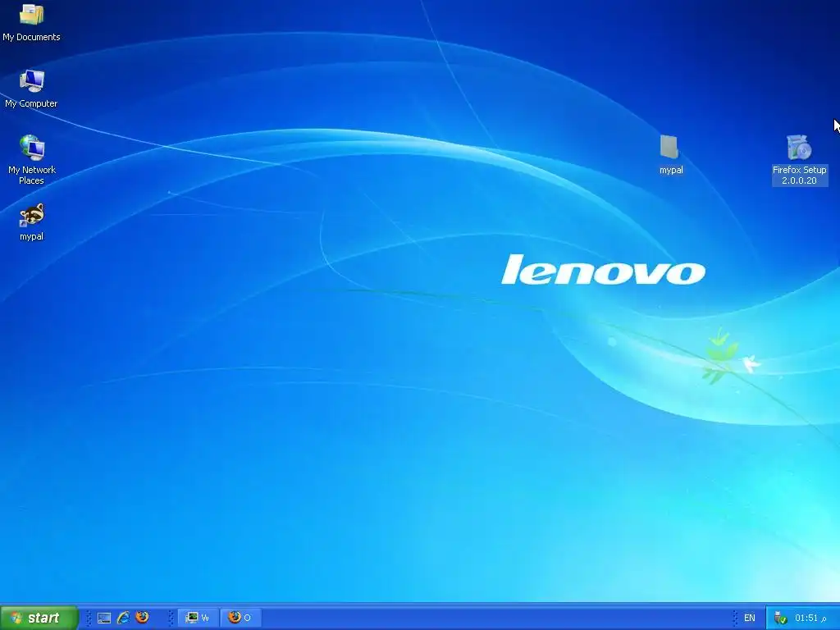The height and width of the screenshot is (630, 840).
Task: Click the Safely Remove Hardware tray icon
Action: 780,619
